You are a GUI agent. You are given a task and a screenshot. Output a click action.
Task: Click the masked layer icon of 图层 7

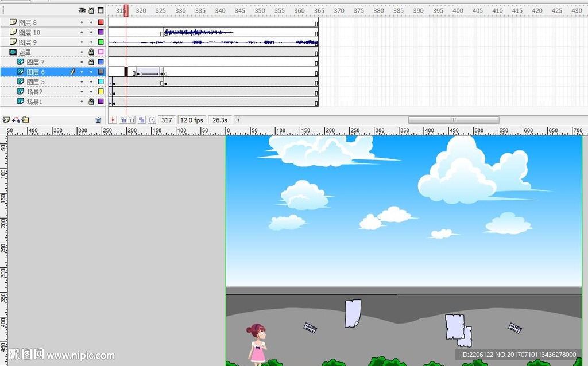(x=21, y=61)
